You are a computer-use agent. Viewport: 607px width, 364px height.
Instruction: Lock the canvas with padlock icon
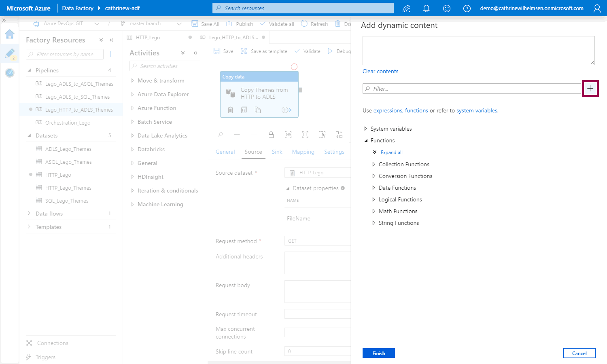(271, 135)
